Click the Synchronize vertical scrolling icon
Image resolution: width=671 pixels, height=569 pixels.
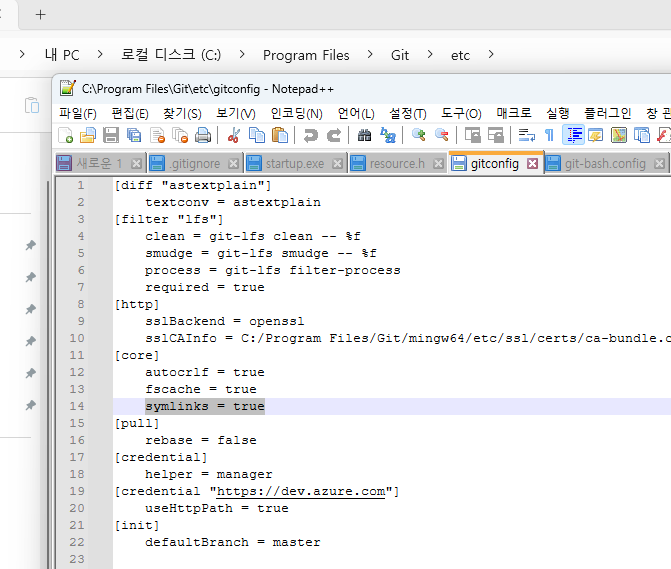[472, 136]
